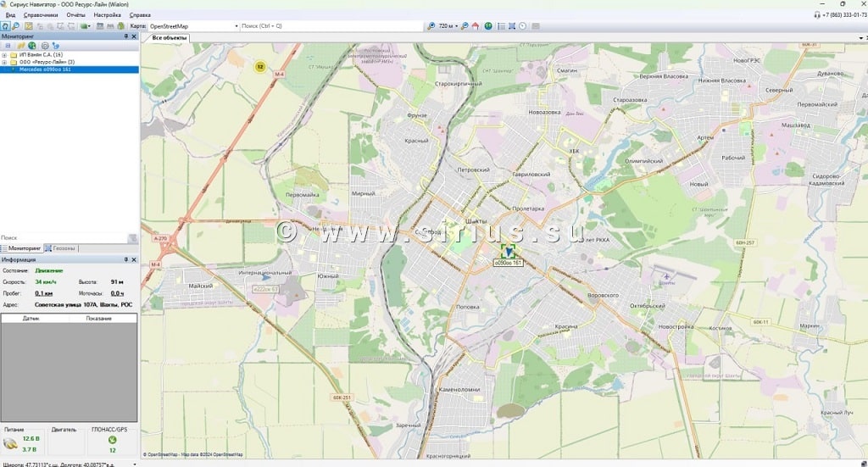Click the Пробег 0.1 км link
The image size is (868, 467).
[x=43, y=293]
